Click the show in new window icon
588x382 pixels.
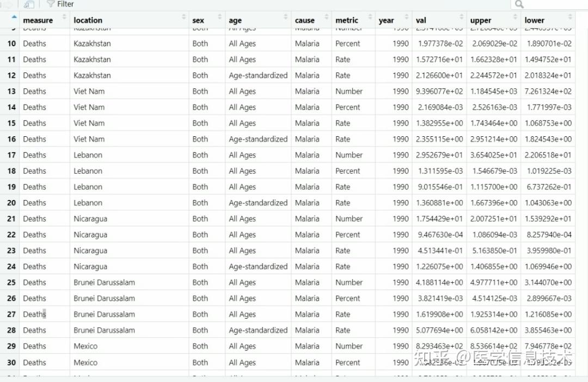pos(29,4)
